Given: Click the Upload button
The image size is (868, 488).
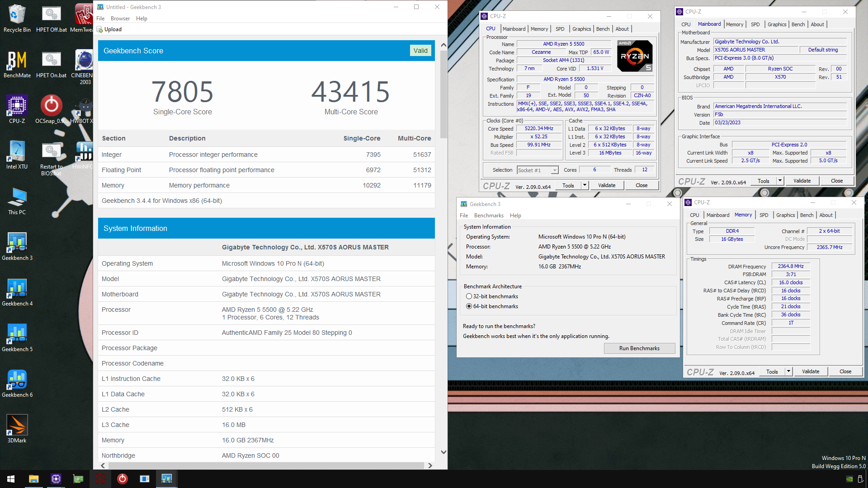Looking at the screenshot, I should point(109,29).
